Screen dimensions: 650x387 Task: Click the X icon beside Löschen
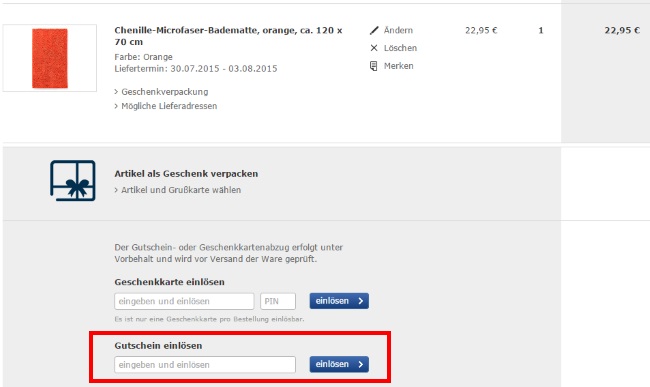pyautogui.click(x=374, y=48)
